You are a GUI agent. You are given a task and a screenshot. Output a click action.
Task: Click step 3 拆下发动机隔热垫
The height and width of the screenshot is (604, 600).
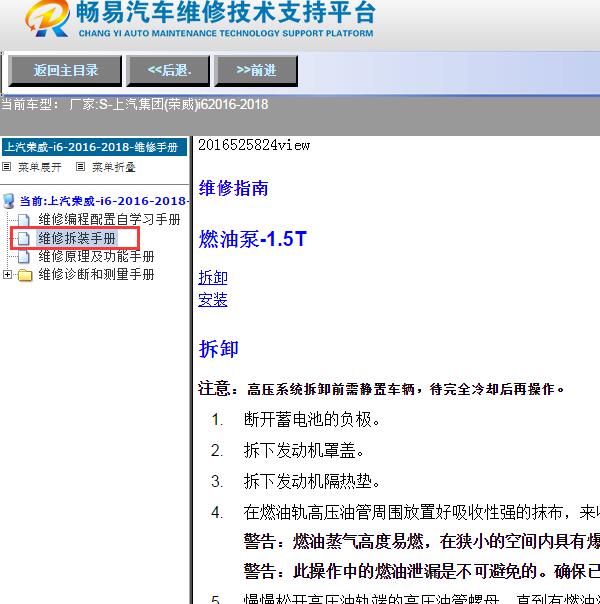(296, 481)
